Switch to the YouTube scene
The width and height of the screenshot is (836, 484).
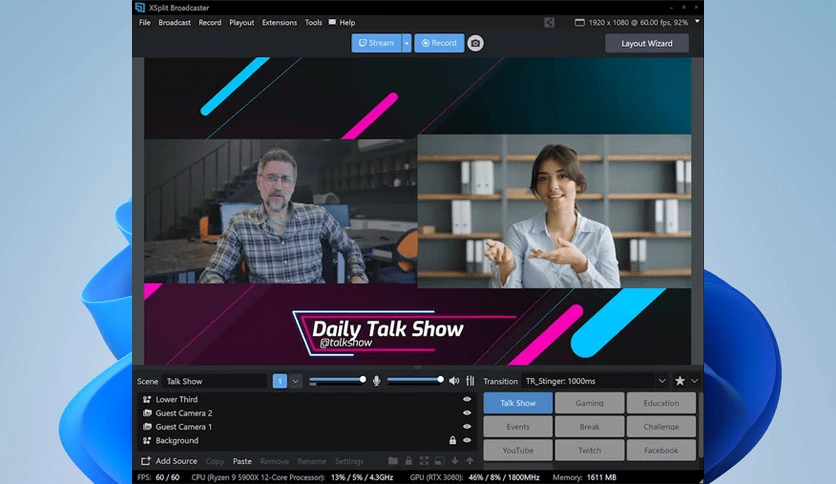[518, 450]
